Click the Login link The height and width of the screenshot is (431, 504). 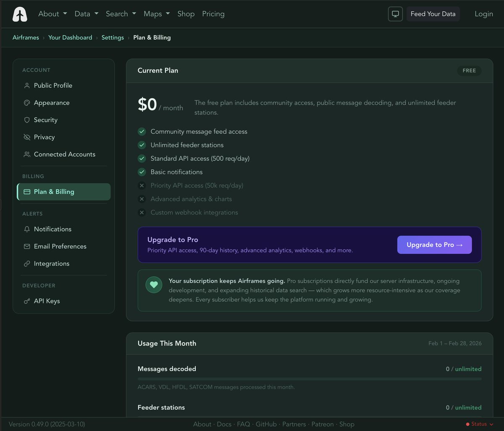[484, 14]
